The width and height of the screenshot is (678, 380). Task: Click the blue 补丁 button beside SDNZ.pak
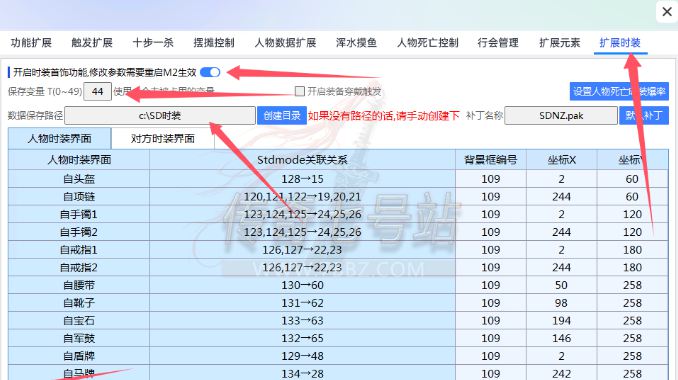pyautogui.click(x=644, y=116)
